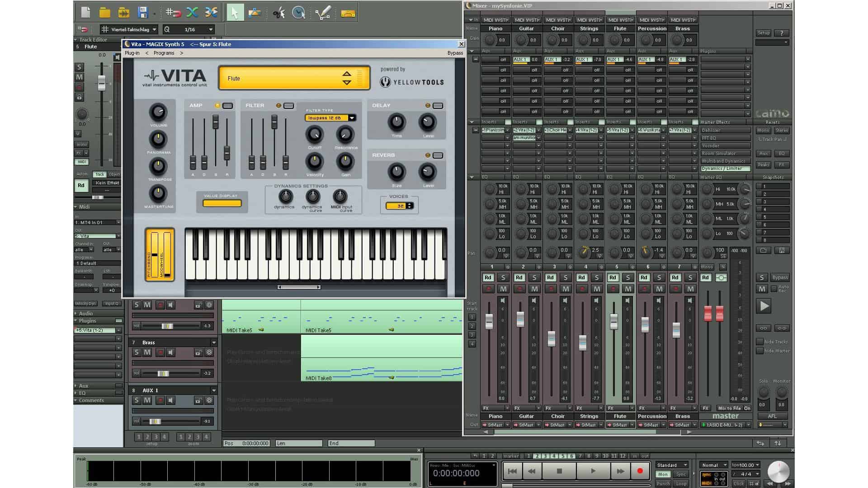Open the 1/16 quantize dropdown

click(211, 29)
